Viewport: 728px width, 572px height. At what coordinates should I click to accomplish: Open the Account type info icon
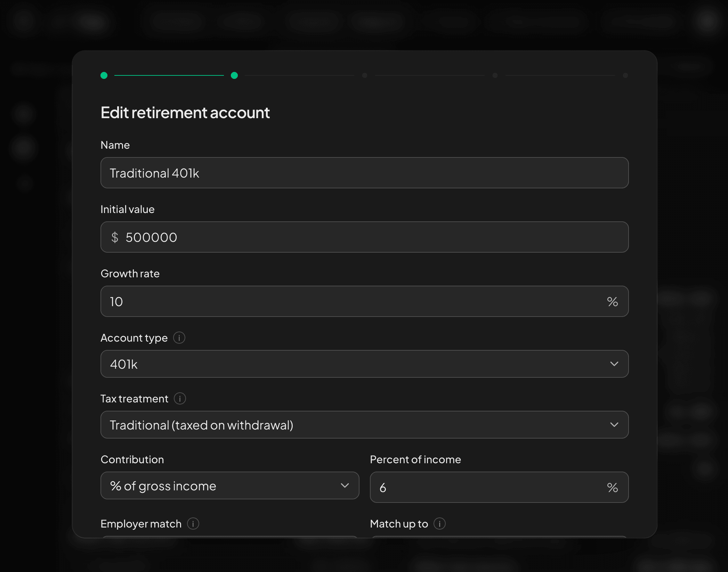[179, 337]
